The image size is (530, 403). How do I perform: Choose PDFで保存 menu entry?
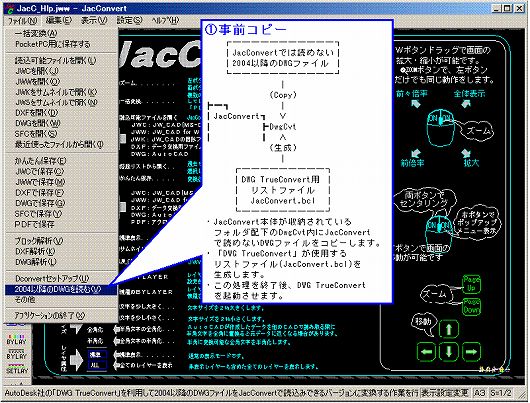click(61, 224)
